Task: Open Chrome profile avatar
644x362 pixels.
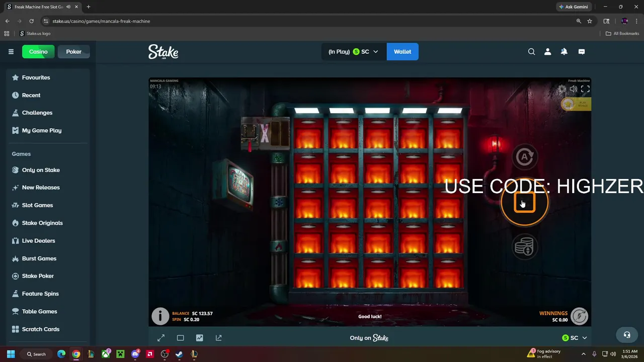Action: (x=624, y=21)
